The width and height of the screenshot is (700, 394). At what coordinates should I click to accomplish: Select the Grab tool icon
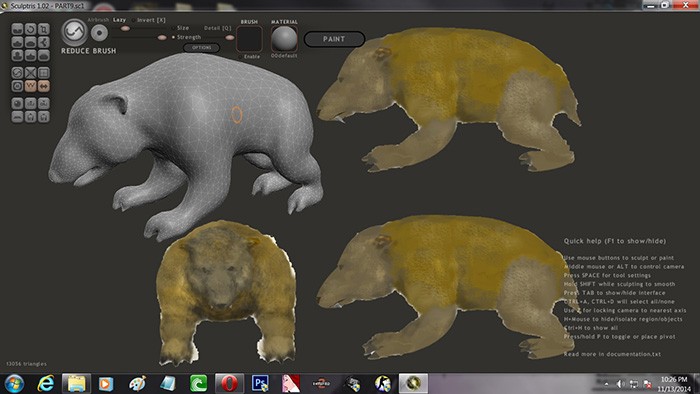coord(44,43)
